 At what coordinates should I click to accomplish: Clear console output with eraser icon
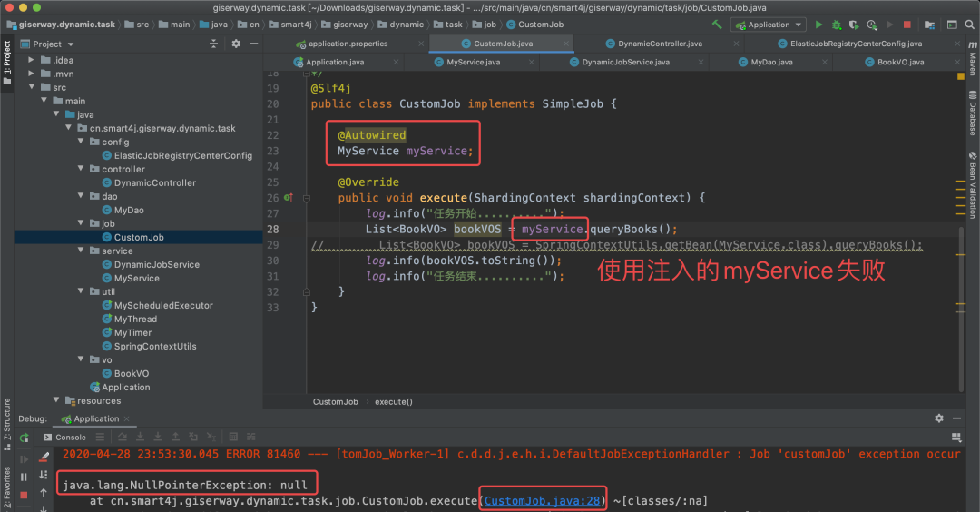(x=44, y=458)
